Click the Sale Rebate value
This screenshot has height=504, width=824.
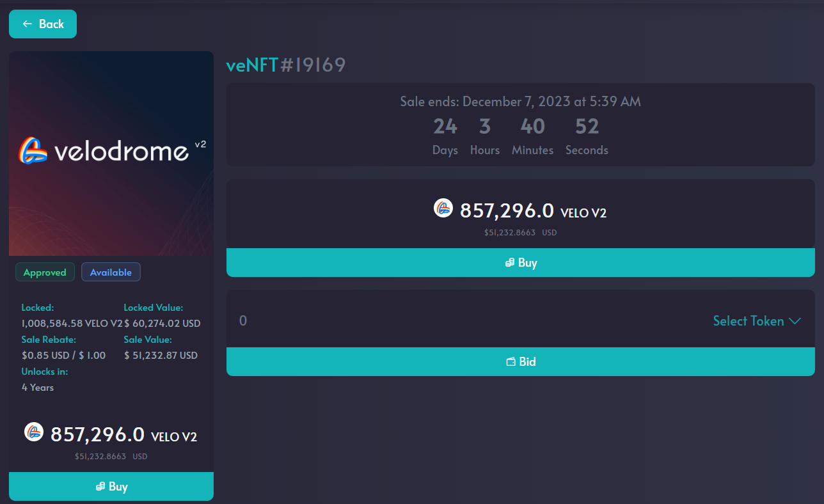[63, 355]
